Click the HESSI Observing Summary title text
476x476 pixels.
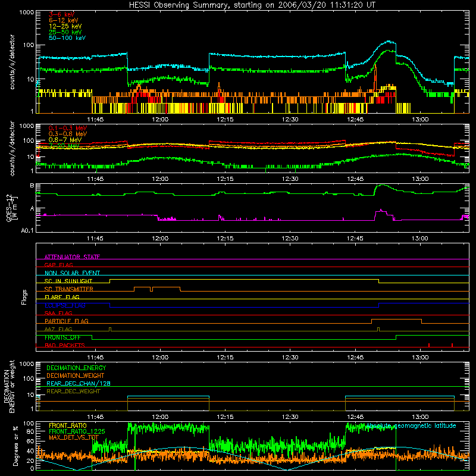click(252, 5)
